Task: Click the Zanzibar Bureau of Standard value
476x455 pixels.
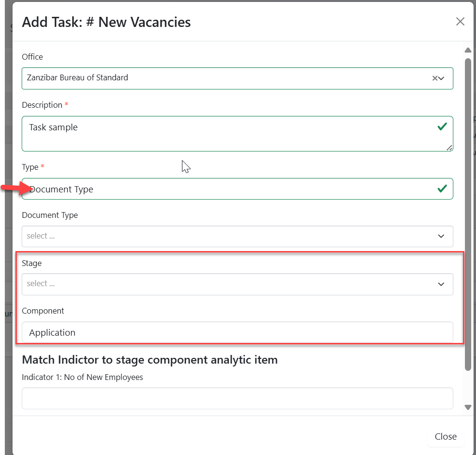Action: (77, 78)
